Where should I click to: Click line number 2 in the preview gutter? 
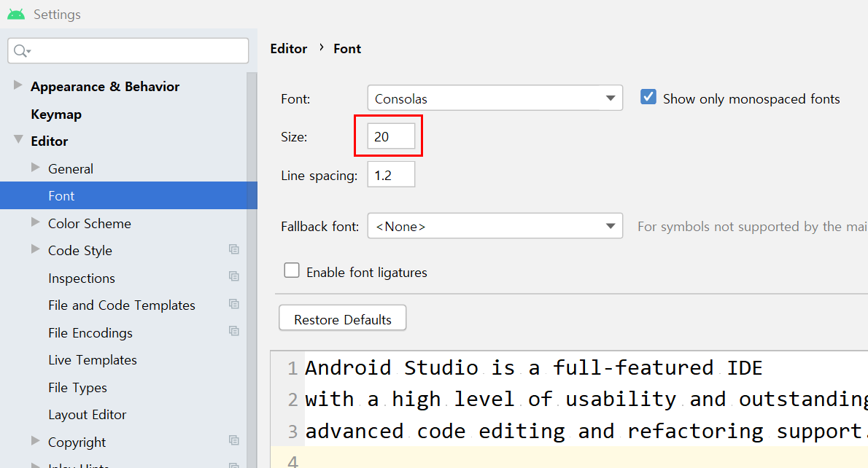click(292, 399)
